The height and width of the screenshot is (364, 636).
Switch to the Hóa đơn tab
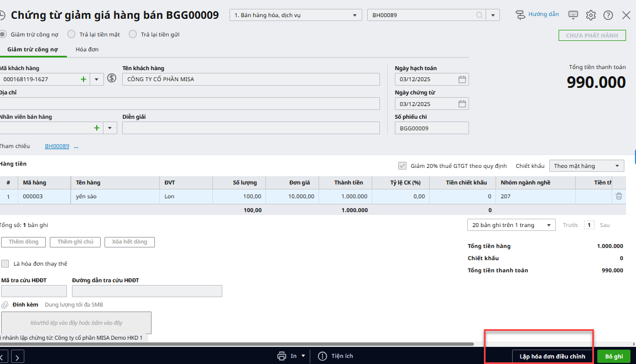[x=87, y=50]
